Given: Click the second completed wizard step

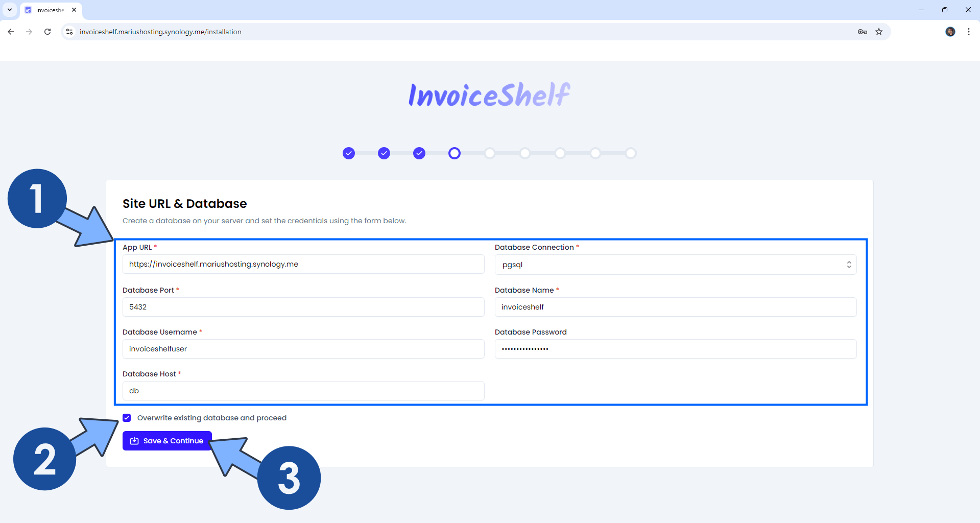Looking at the screenshot, I should [x=384, y=153].
